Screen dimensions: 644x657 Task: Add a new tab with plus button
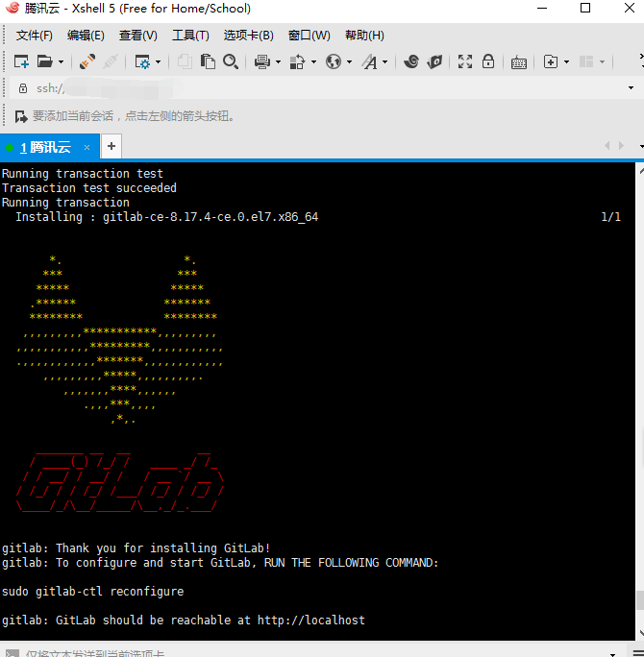coord(111,146)
